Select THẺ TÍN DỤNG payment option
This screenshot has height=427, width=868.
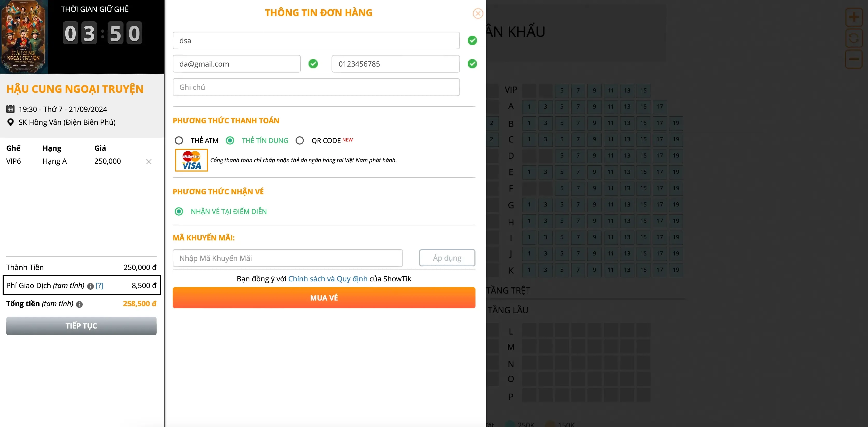230,140
